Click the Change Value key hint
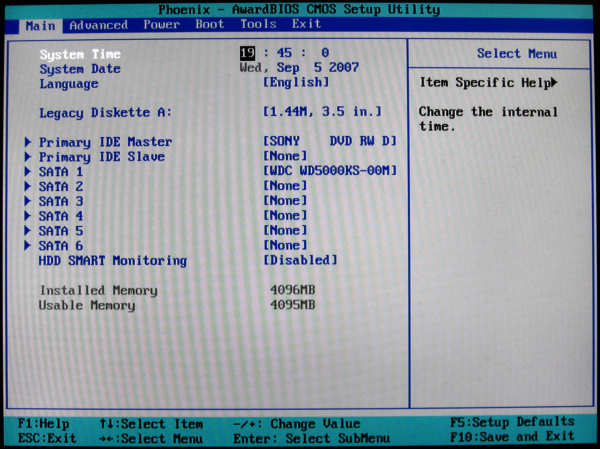Viewport: 600px width, 449px height. [297, 424]
